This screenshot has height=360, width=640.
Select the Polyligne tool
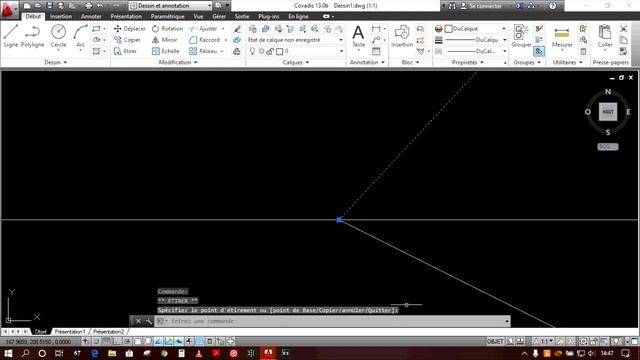pyautogui.click(x=32, y=36)
